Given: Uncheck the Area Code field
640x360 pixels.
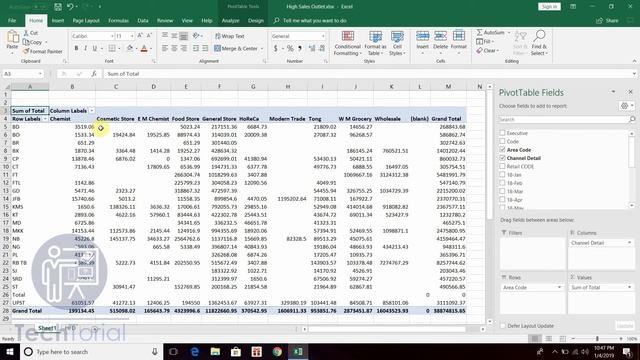Looking at the screenshot, I should (x=502, y=149).
